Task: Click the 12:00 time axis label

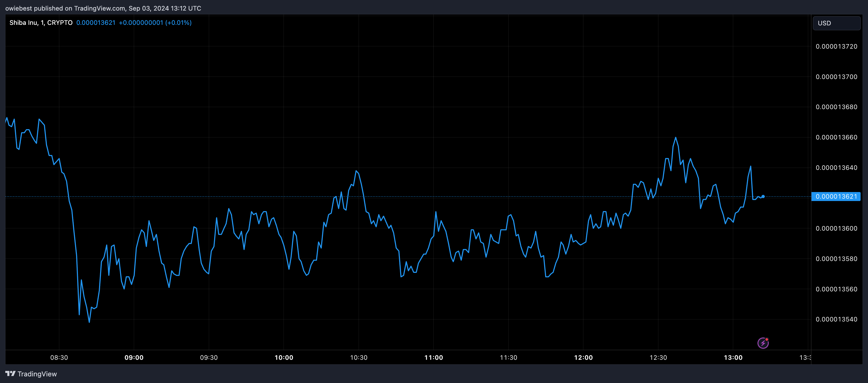Action: pyautogui.click(x=583, y=357)
